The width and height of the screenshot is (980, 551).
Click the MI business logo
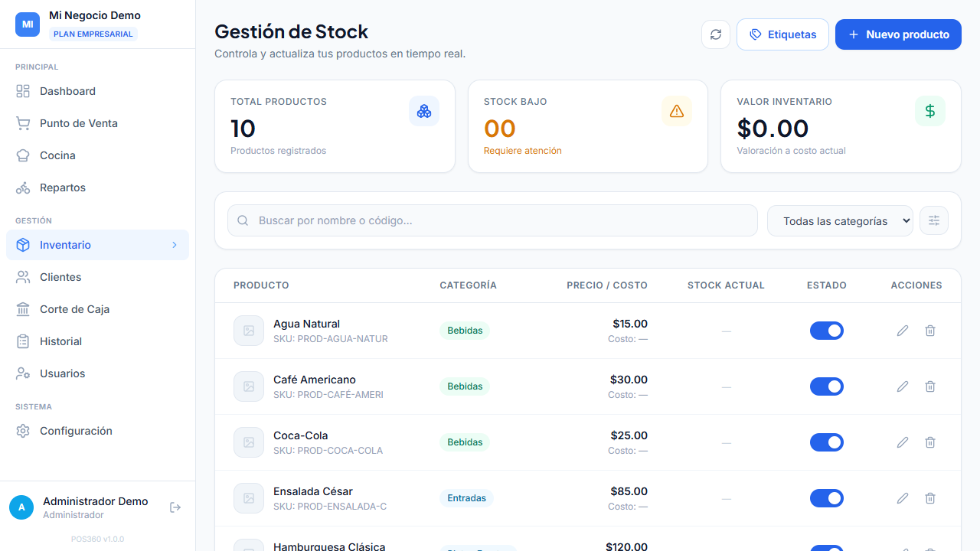coord(28,24)
